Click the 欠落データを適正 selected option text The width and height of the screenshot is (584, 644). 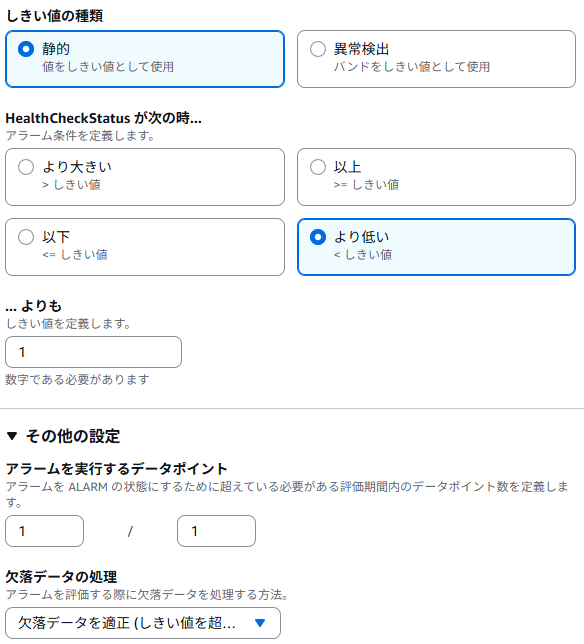coord(127,623)
